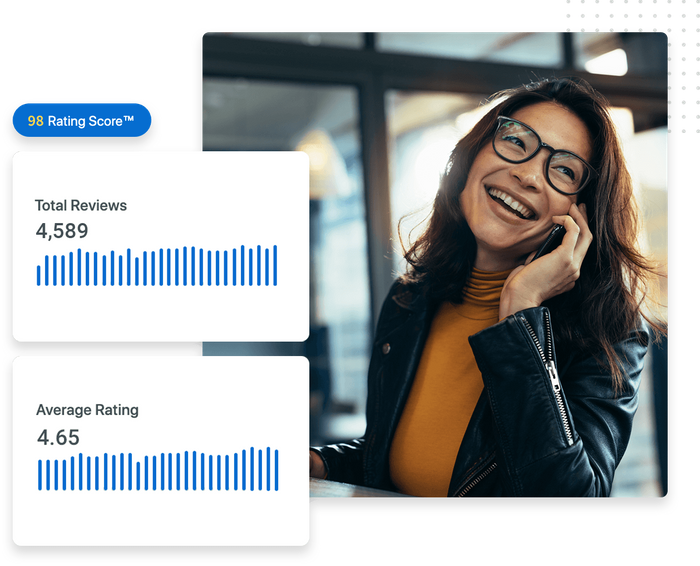Select the 'Total Reviews' label
Viewport: 700px width, 566px height.
pyautogui.click(x=81, y=205)
